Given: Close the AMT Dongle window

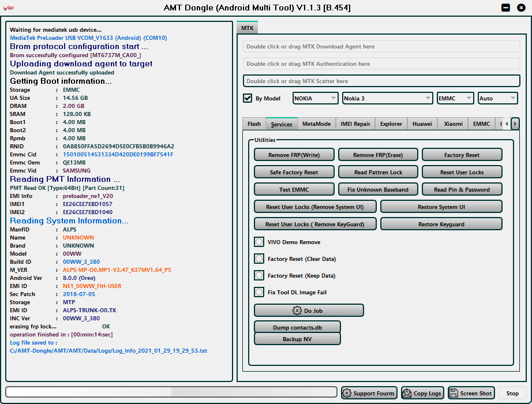Looking at the screenshot, I should pyautogui.click(x=521, y=8).
